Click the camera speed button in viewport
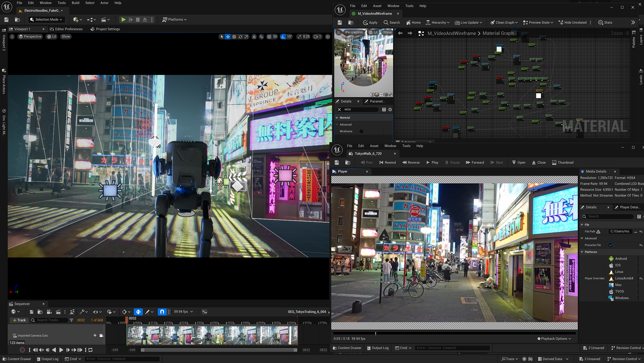This screenshot has height=363, width=644. [317, 37]
